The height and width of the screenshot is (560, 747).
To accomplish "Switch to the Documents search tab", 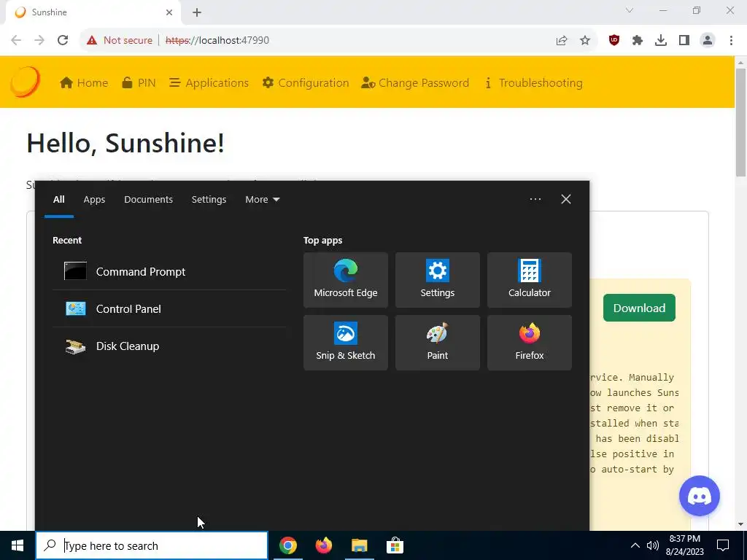I will pyautogui.click(x=148, y=200).
